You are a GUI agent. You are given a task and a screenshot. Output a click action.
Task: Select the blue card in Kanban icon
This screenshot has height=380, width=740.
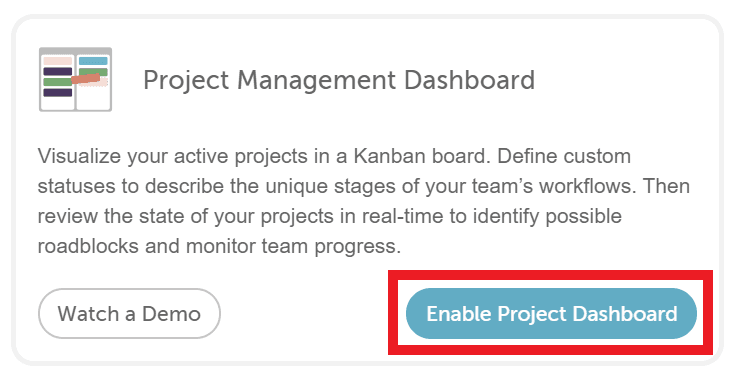coord(93,61)
